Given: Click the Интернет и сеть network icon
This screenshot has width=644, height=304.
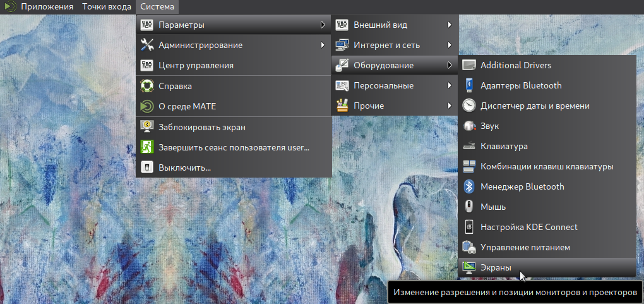Looking at the screenshot, I should point(342,46).
